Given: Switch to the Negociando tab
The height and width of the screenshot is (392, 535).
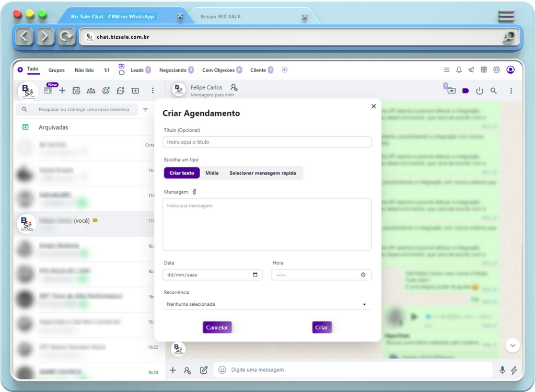Looking at the screenshot, I should 173,70.
